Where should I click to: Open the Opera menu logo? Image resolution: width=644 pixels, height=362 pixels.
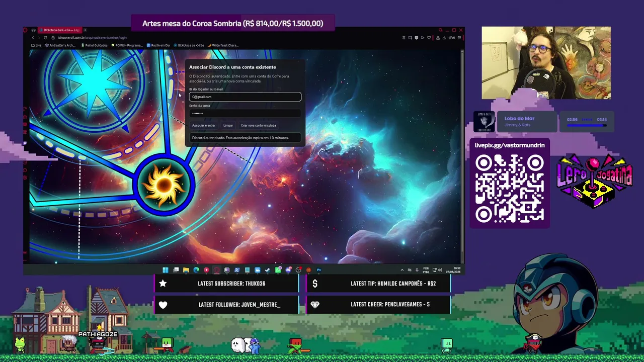click(26, 30)
